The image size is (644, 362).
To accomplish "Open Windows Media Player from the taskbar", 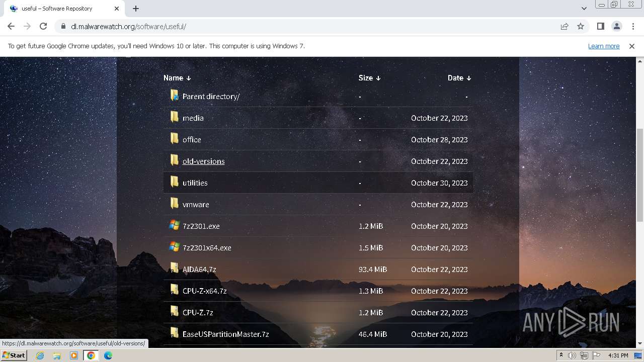I will pyautogui.click(x=74, y=355).
